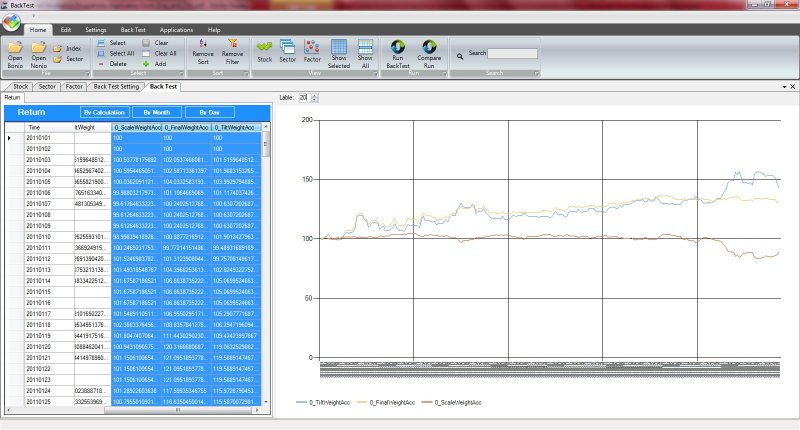Click the 0_TiltWeightAcc column header
The image size is (800, 430).
click(236, 128)
